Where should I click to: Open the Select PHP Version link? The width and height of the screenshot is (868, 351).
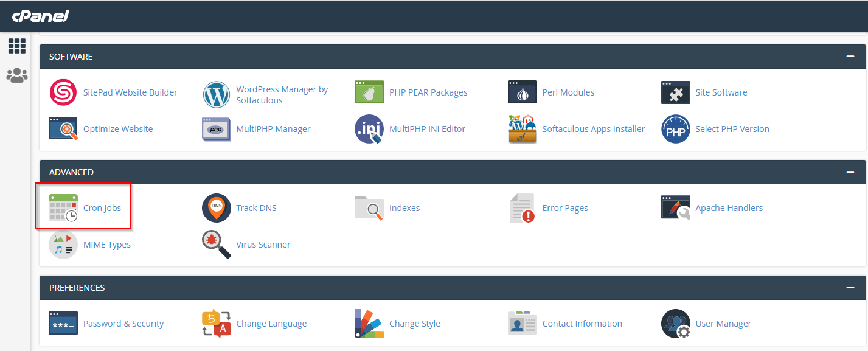pos(732,129)
